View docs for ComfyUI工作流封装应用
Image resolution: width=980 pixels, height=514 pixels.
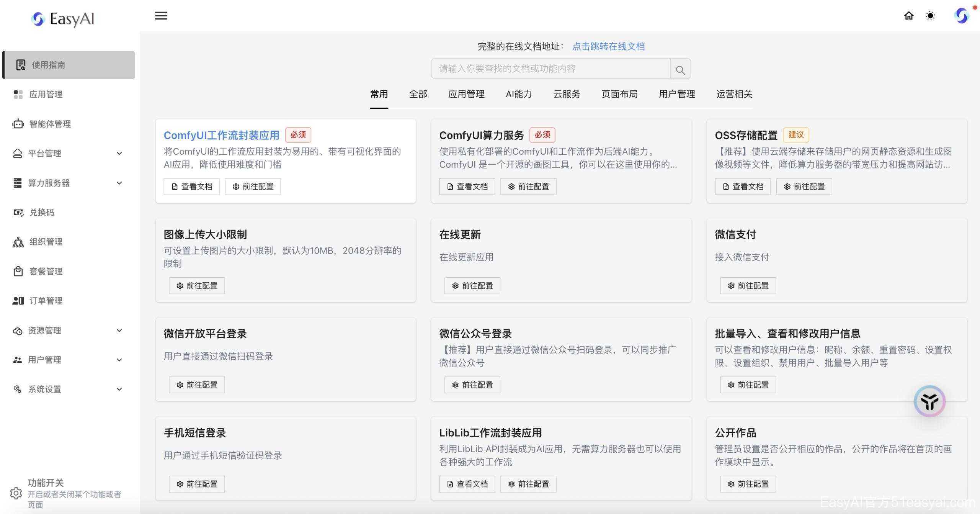(191, 187)
